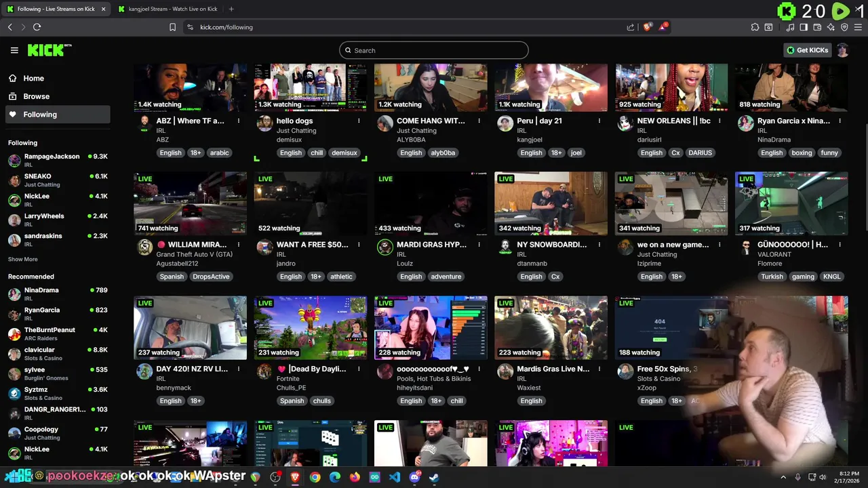Screen dimensions: 868x488
Task: Click the share icon in address bar
Action: (x=631, y=27)
